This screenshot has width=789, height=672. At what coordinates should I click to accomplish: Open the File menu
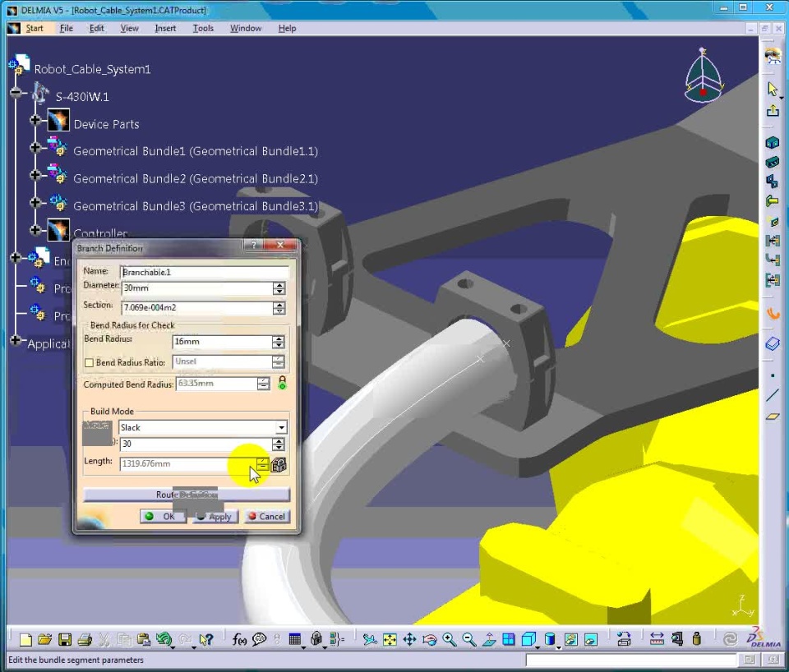click(66, 28)
